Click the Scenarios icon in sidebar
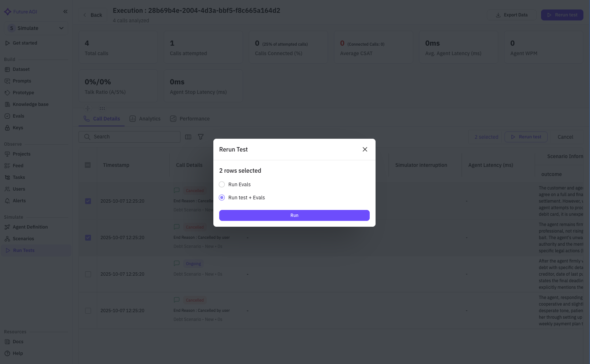590x364 pixels. tap(7, 239)
